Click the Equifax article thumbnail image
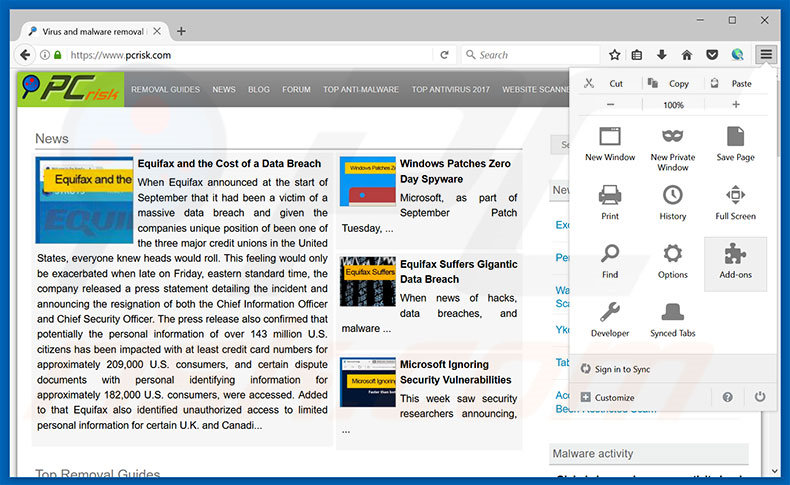This screenshot has height=485, width=790. 84,200
